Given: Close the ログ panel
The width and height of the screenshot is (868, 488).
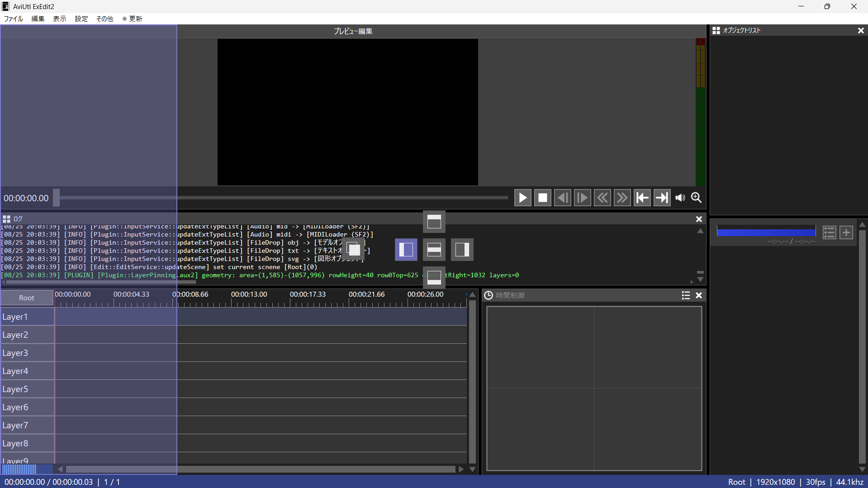Looking at the screenshot, I should (699, 219).
